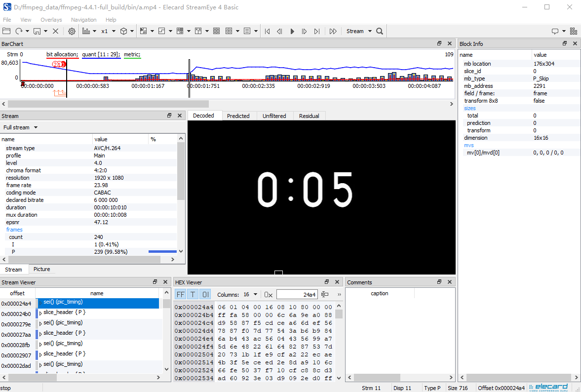Image resolution: width=581 pixels, height=392 pixels.
Task: Click the hex go-to offset 0x icon
Action: pos(269,295)
